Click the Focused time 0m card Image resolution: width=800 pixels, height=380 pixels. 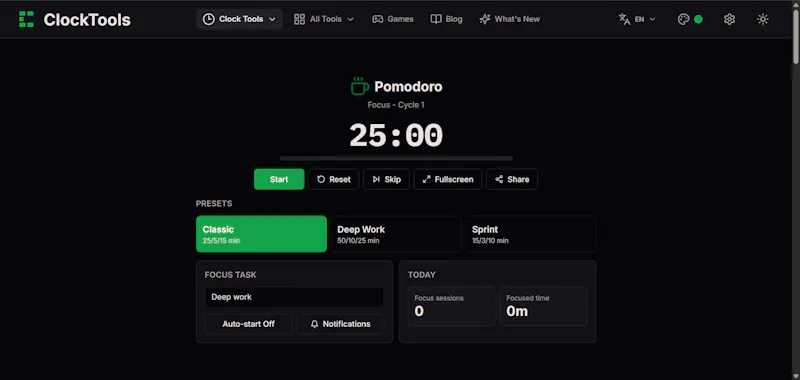pyautogui.click(x=543, y=306)
